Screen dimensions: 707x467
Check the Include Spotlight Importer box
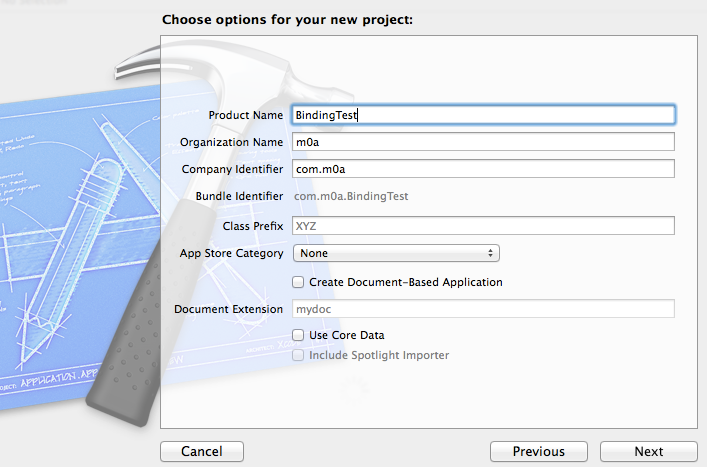(x=298, y=355)
